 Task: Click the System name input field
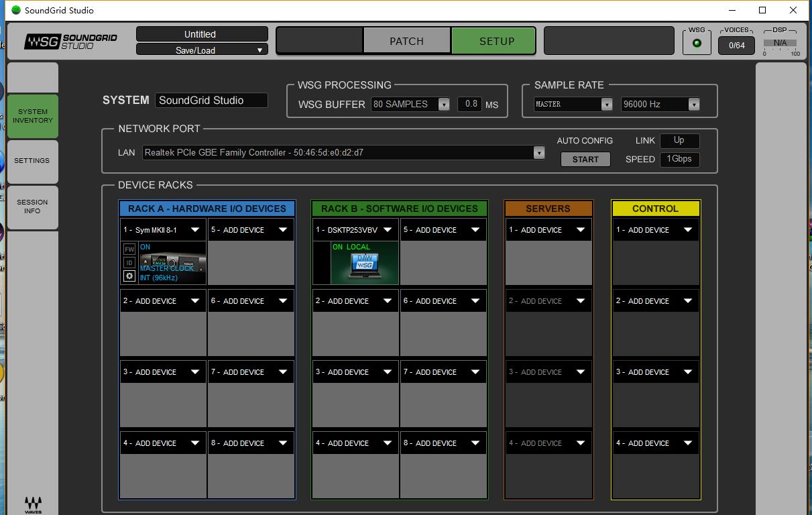click(x=211, y=101)
